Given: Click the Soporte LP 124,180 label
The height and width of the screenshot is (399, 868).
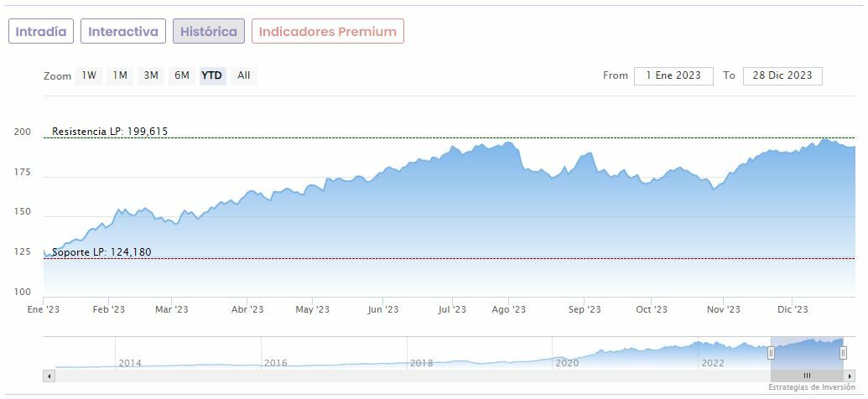Looking at the screenshot, I should tap(101, 252).
